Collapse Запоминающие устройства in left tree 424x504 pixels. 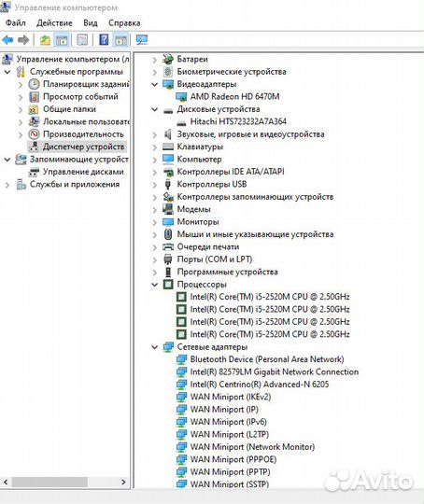pos(7,160)
